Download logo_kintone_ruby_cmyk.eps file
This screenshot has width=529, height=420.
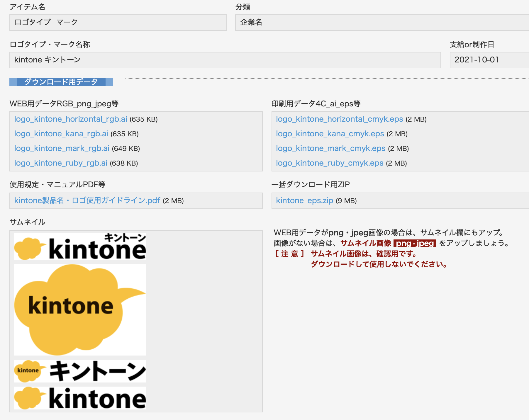tap(330, 163)
